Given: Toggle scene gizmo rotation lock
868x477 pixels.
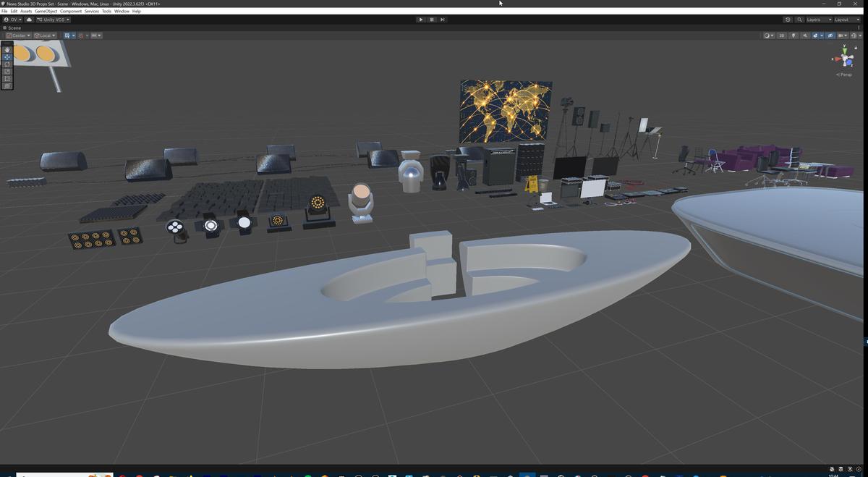Looking at the screenshot, I should (x=856, y=48).
